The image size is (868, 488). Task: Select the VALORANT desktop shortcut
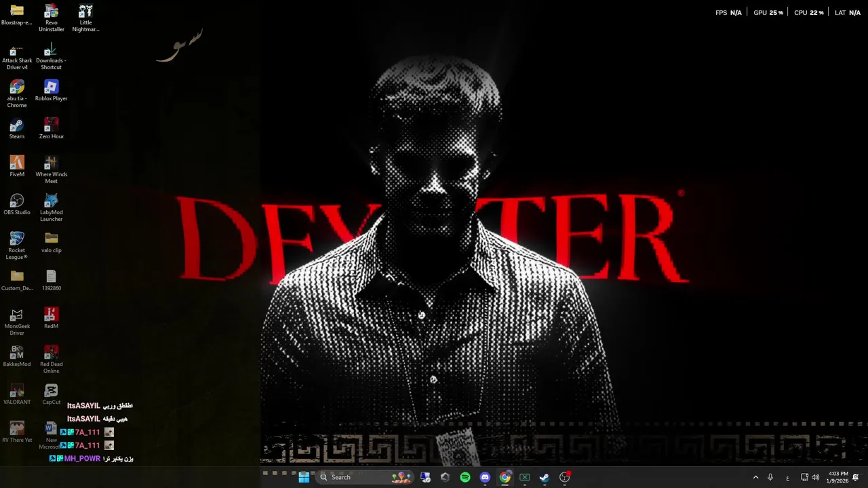17,394
